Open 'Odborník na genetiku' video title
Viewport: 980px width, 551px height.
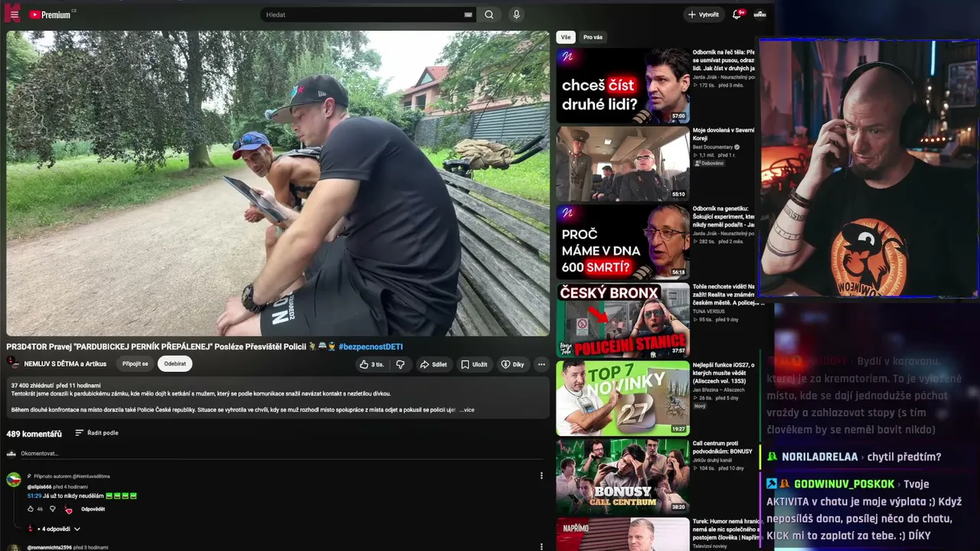click(724, 217)
